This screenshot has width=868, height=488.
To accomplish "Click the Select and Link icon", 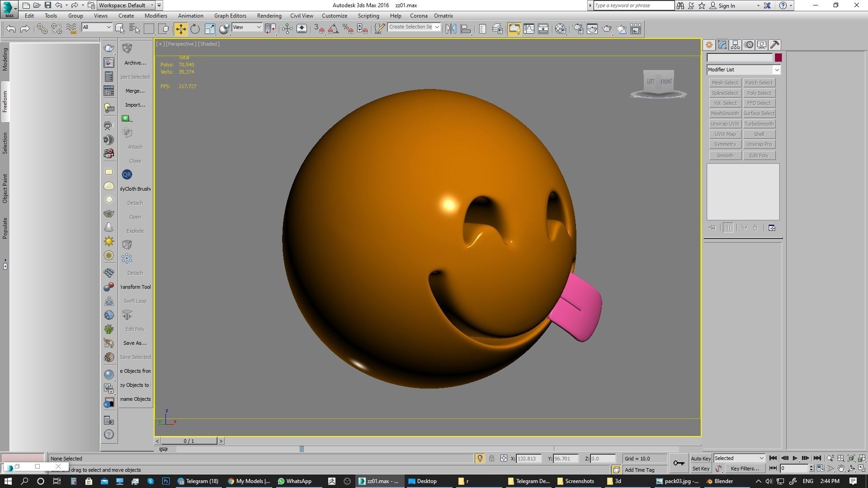I will [x=42, y=29].
